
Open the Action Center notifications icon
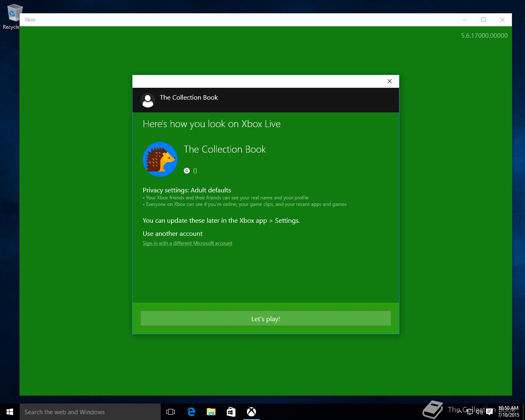[x=489, y=412]
